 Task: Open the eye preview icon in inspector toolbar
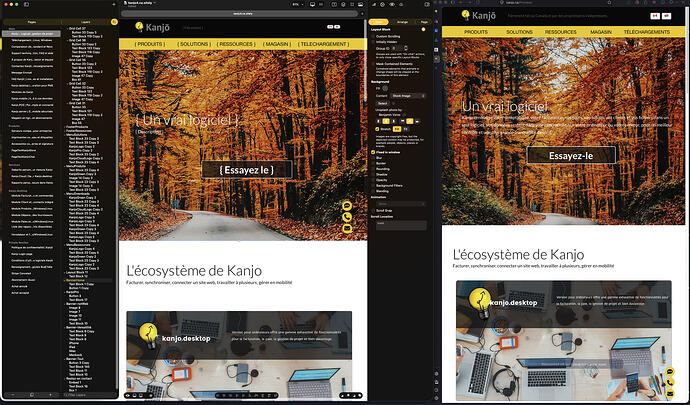392,4
